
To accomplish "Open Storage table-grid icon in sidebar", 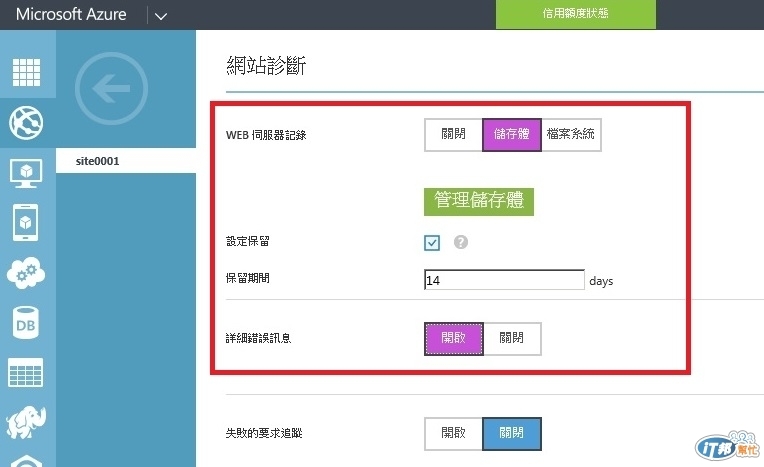I will click(26, 372).
